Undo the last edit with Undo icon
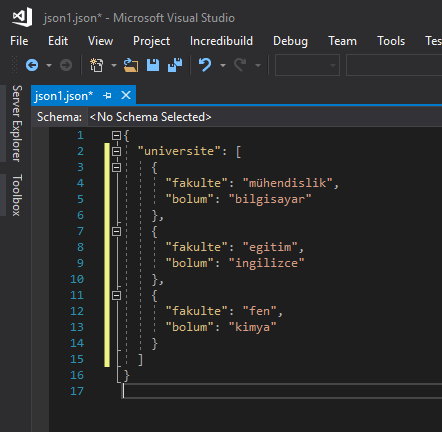442x432 pixels. tap(205, 65)
